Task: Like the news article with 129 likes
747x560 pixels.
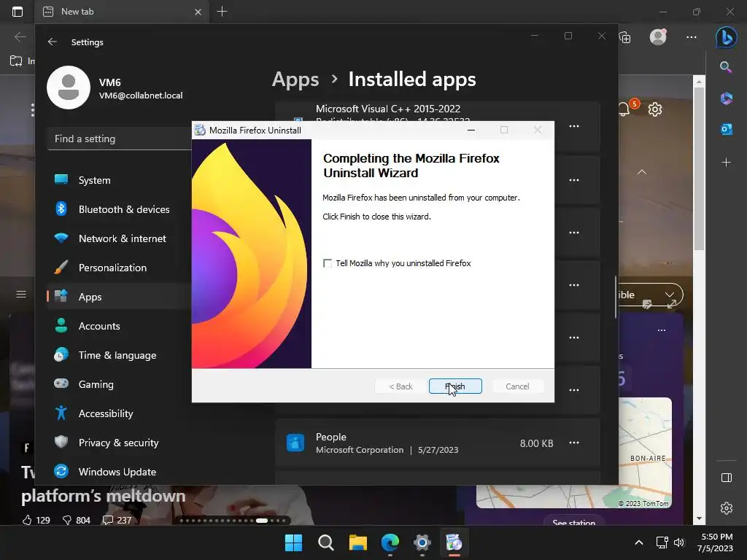Action: (36, 520)
